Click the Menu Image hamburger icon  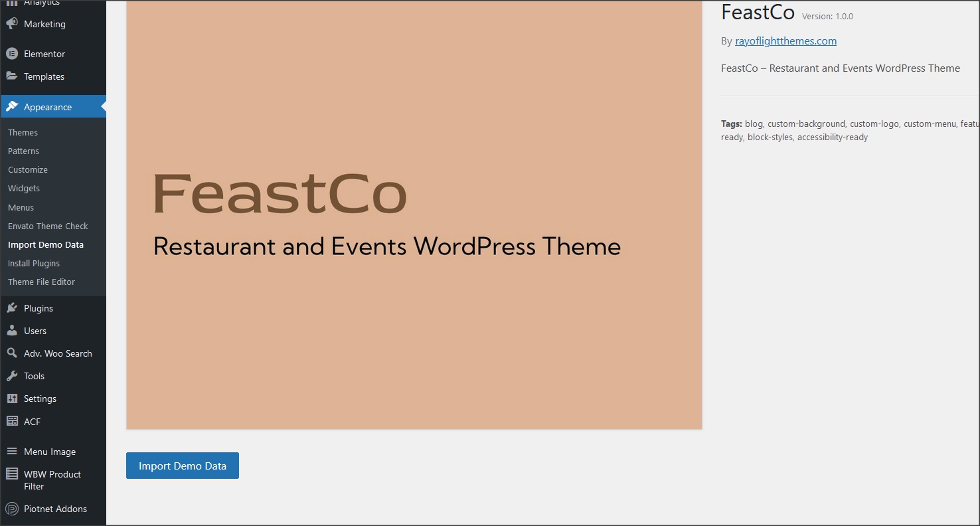pos(12,452)
